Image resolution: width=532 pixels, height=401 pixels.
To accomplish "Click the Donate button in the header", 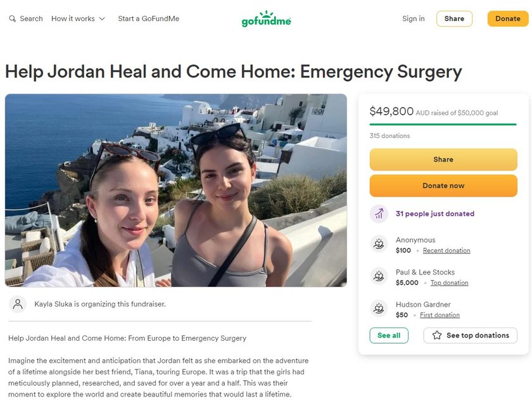I will click(508, 18).
